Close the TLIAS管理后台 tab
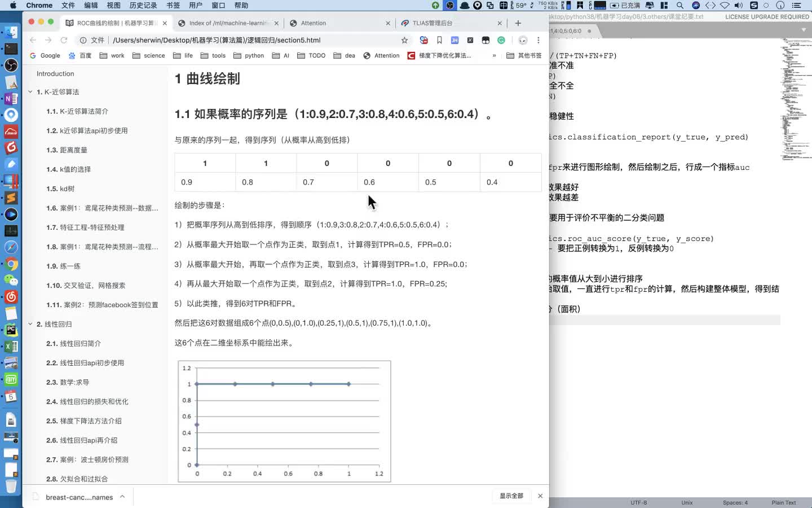 click(x=500, y=23)
